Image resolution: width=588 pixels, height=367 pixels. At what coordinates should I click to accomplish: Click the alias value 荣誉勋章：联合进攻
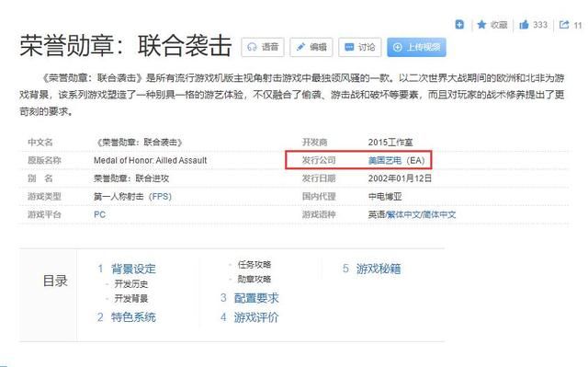pos(131,178)
